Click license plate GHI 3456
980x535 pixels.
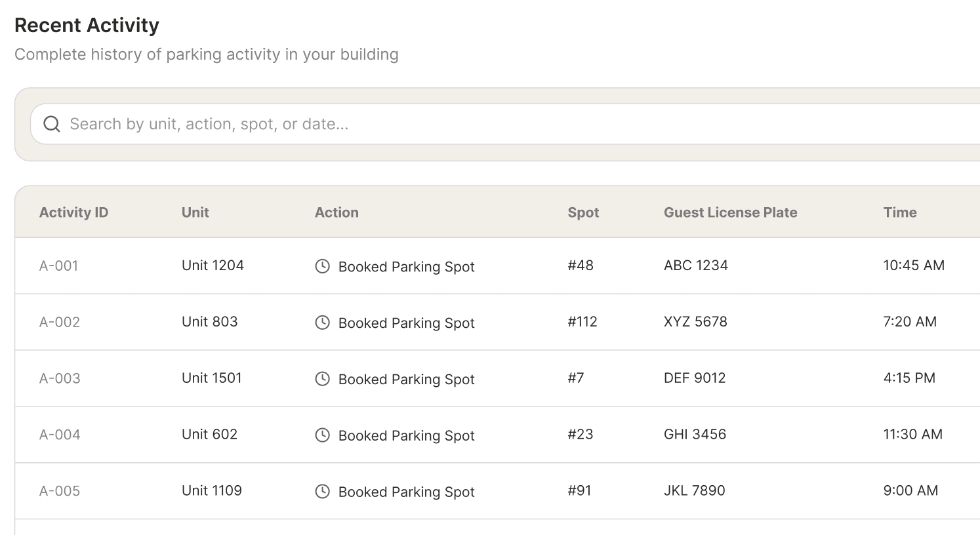695,434
